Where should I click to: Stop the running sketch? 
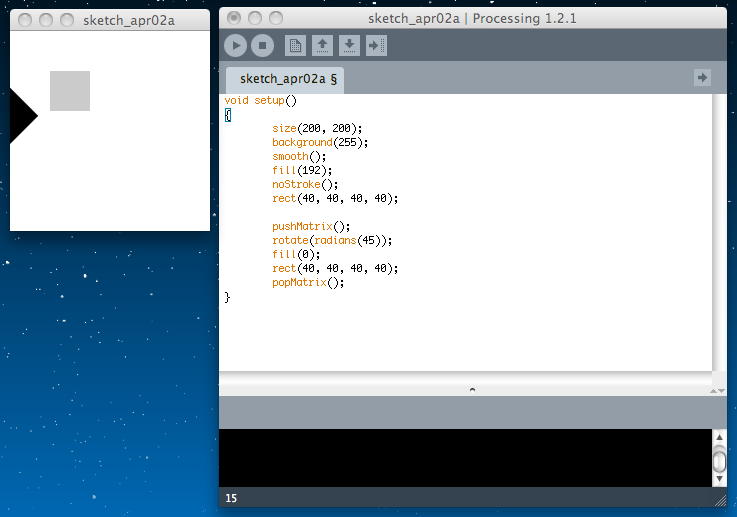(x=262, y=45)
